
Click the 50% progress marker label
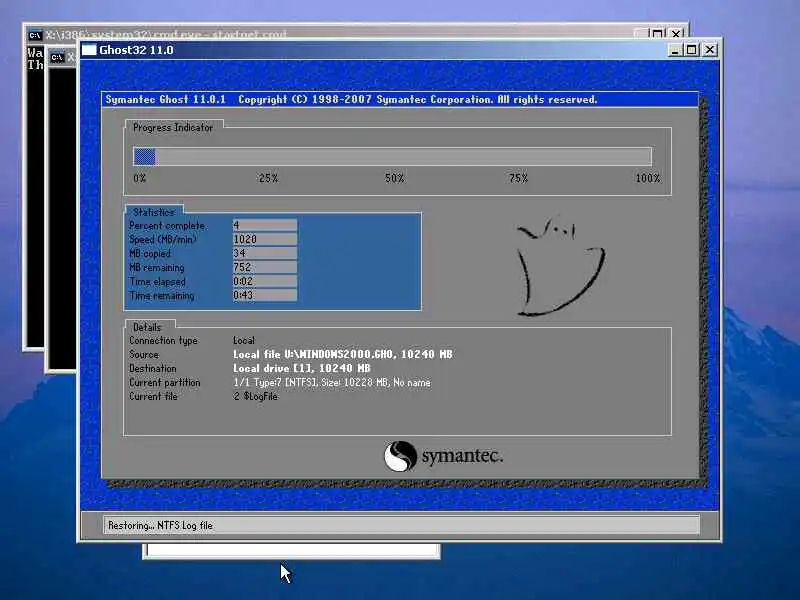(394, 178)
